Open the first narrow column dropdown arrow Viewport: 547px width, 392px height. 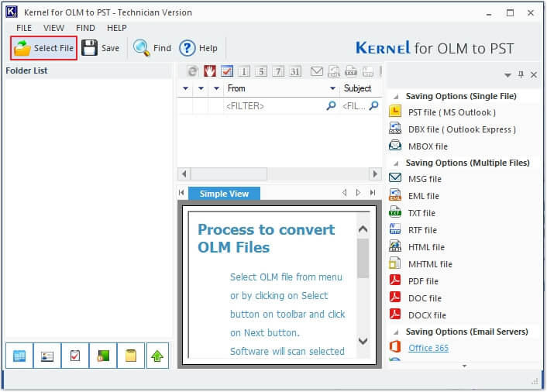(x=186, y=88)
